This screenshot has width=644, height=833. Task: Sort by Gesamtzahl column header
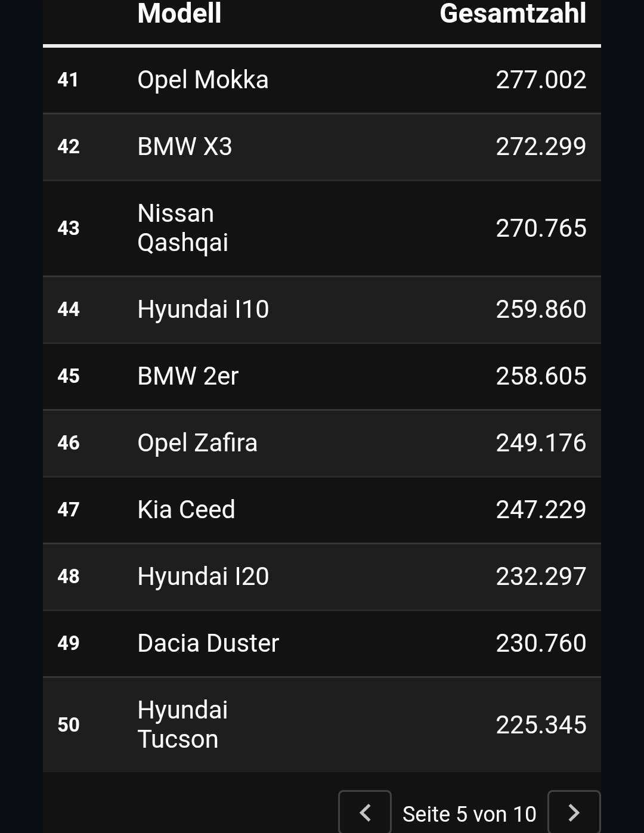point(513,14)
